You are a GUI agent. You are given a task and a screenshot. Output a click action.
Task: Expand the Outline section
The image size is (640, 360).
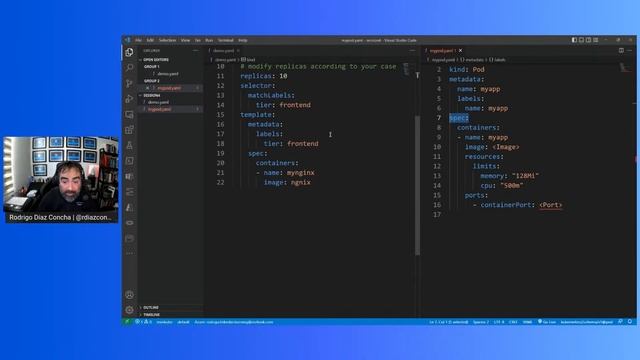point(171,307)
